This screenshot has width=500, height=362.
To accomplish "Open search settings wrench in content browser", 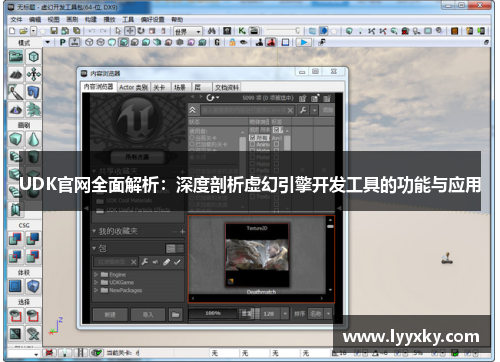I will (x=303, y=110).
